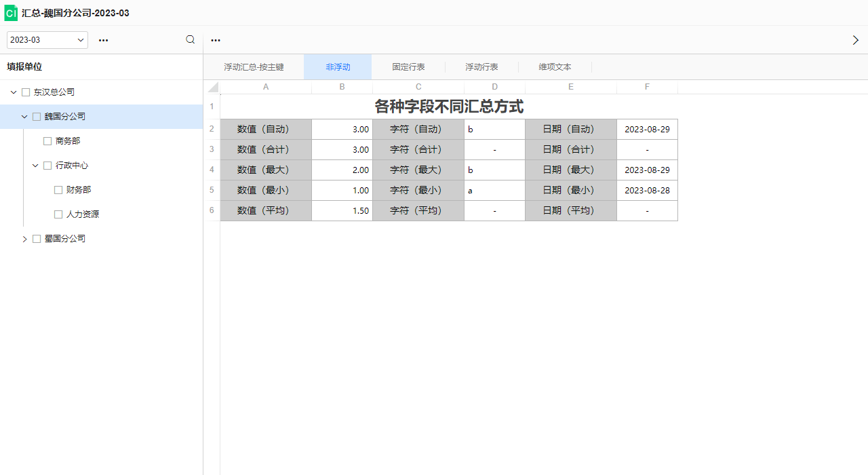Click the select-all corner of the spreadsheet grid
The image size is (868, 475).
[x=212, y=87]
